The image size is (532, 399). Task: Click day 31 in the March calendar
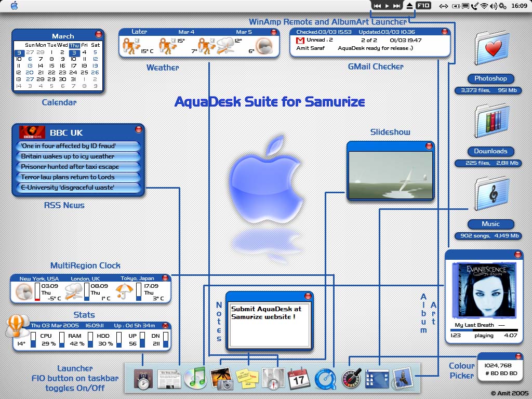[x=73, y=79]
